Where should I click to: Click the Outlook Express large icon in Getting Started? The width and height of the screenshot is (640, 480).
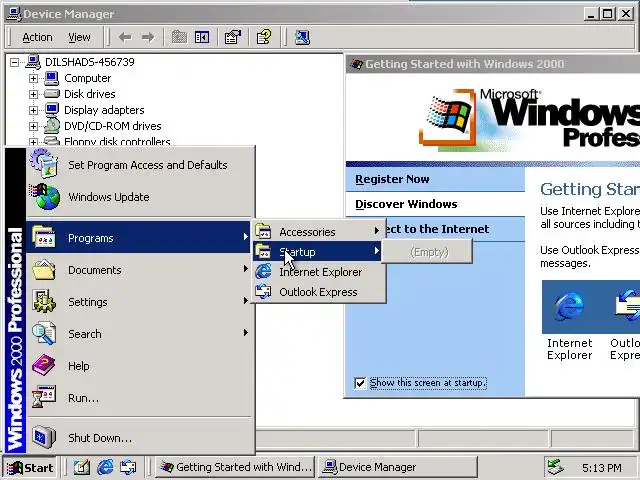point(628,306)
